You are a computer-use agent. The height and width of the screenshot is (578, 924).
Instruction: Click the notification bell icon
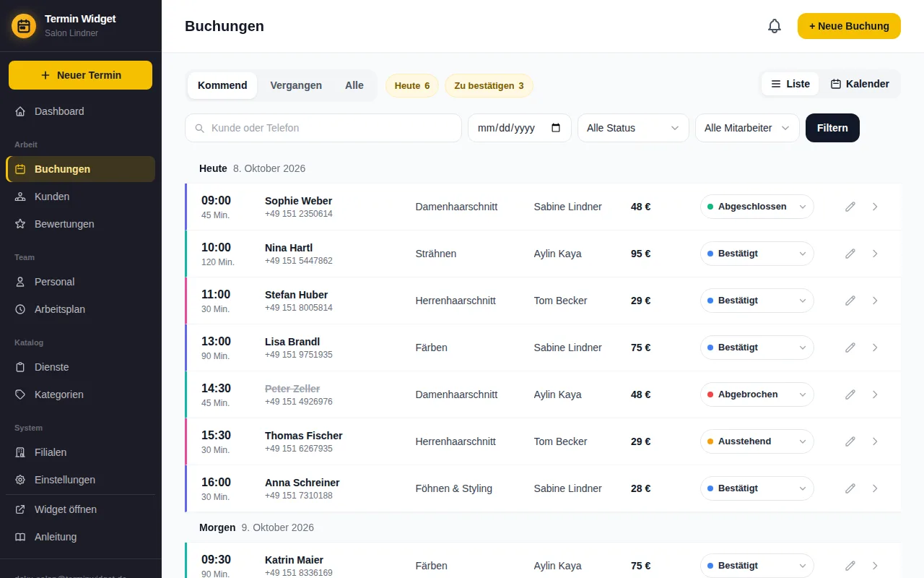[775, 26]
